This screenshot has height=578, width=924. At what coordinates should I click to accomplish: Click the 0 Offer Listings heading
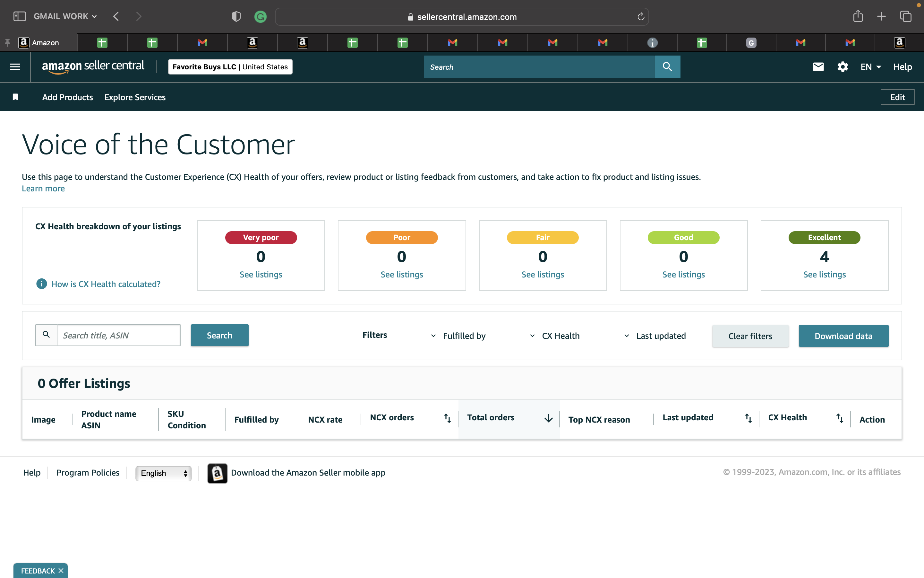point(84,383)
